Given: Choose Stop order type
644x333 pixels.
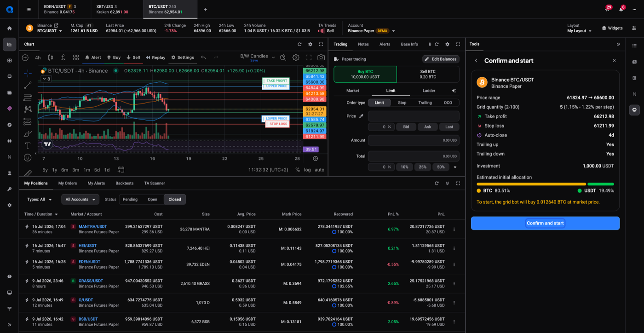Looking at the screenshot, I should pyautogui.click(x=402, y=103).
